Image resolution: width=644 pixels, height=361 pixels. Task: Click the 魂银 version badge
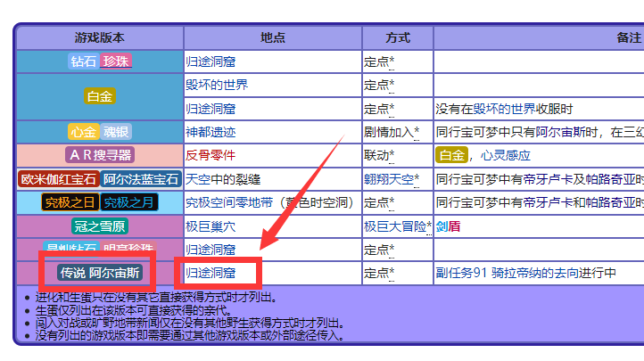[115, 132]
